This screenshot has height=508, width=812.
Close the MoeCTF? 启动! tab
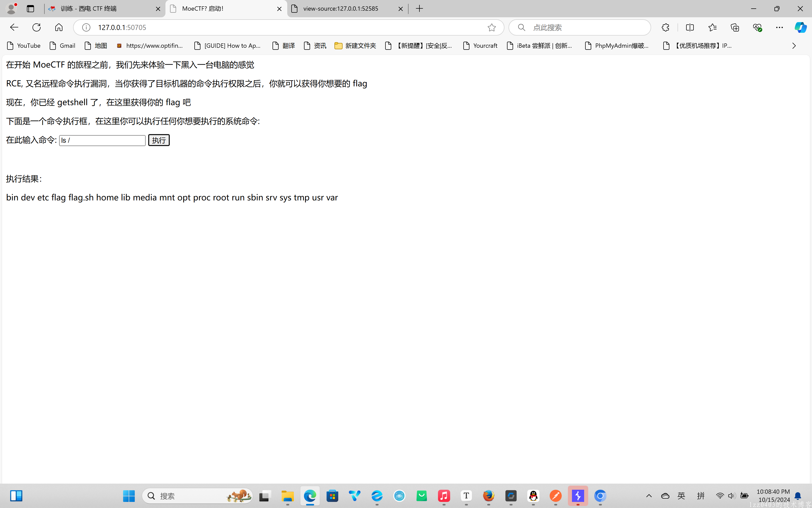279,9
